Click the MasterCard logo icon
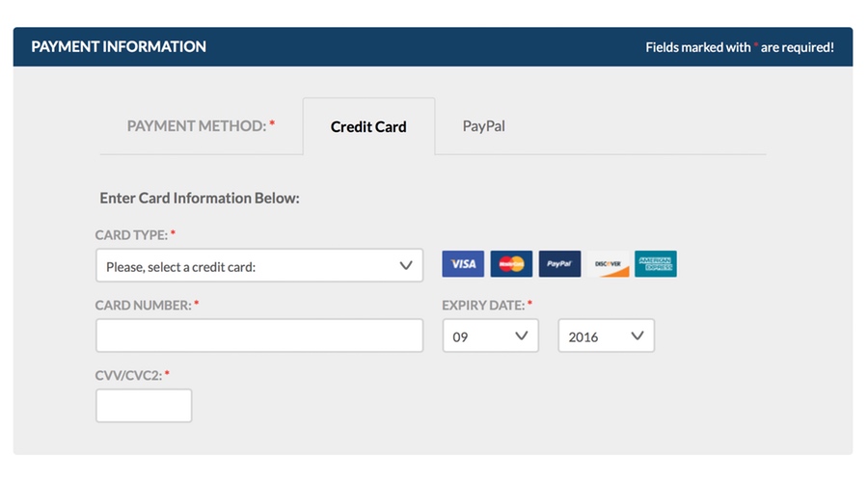This screenshot has width=868, height=482. (511, 264)
